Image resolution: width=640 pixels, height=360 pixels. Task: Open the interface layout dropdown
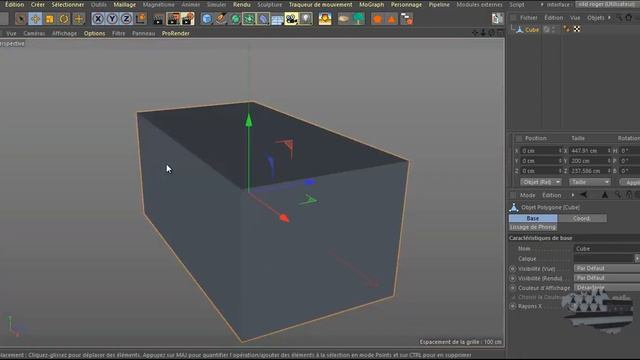pos(607,4)
